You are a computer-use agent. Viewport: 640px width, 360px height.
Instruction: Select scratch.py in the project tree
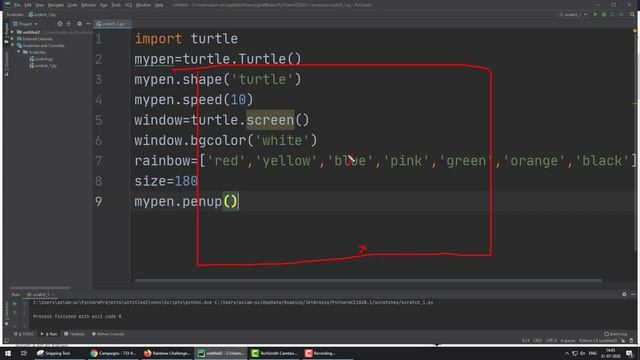click(x=41, y=59)
